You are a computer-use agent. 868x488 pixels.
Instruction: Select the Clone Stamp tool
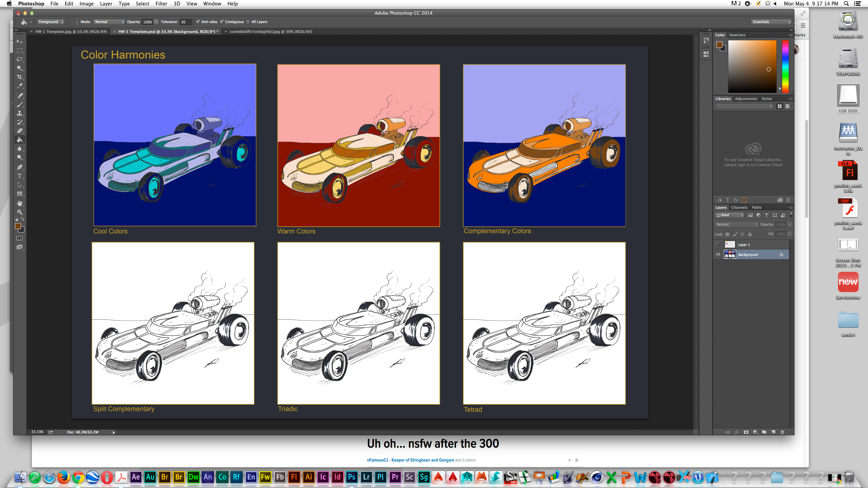(20, 113)
